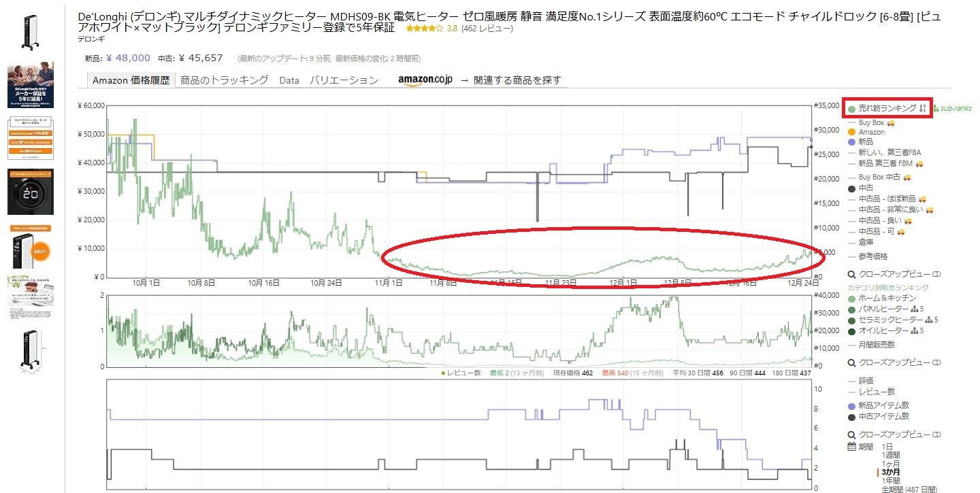Image resolution: width=980 pixels, height=493 pixels.
Task: Click the magnifier icon below 中古アイテム数
Action: point(851,435)
